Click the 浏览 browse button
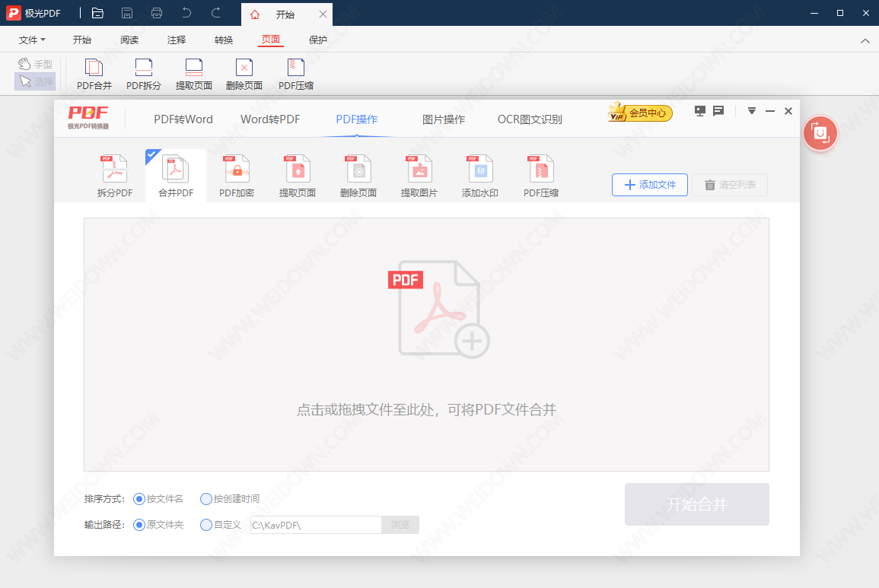This screenshot has width=879, height=588. pyautogui.click(x=400, y=525)
